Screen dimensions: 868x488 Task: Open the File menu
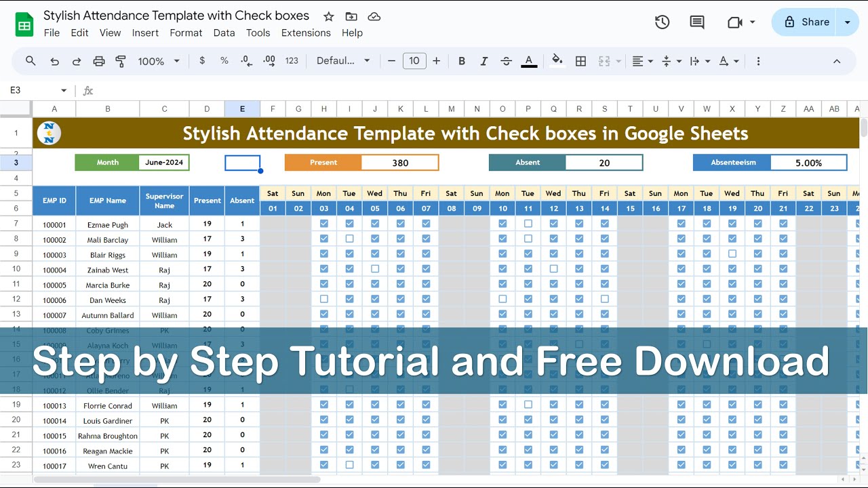tap(52, 33)
